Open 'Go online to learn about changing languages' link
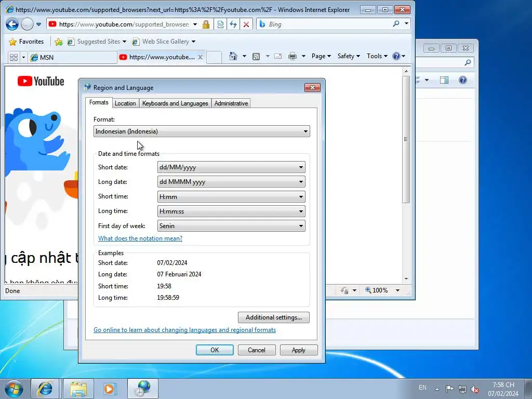The width and height of the screenshot is (532, 399). click(184, 330)
